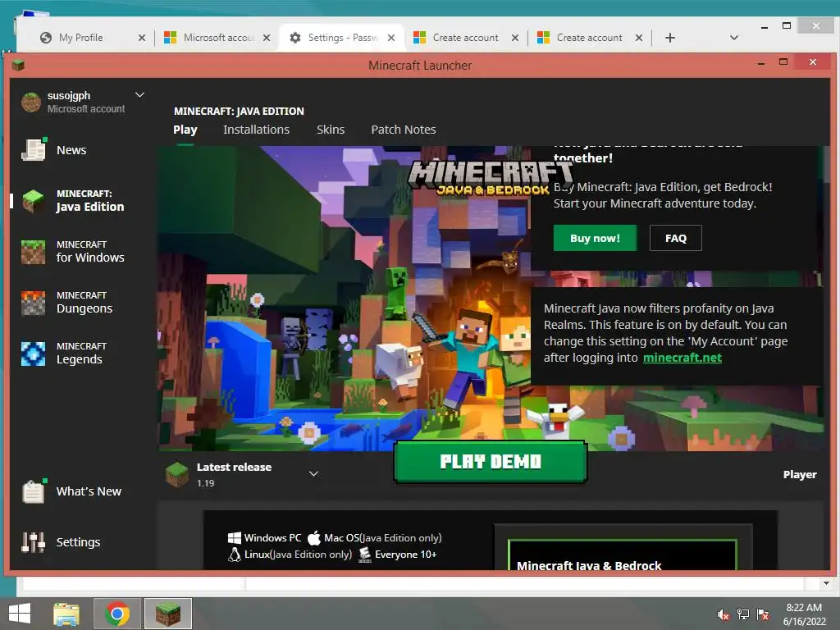Switch to the Patch Notes tab

click(404, 130)
